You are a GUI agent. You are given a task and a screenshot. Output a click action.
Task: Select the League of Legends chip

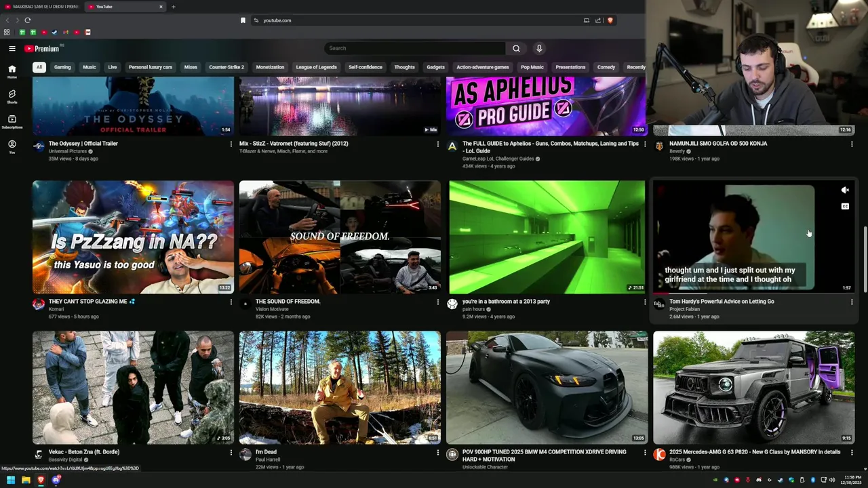(316, 67)
